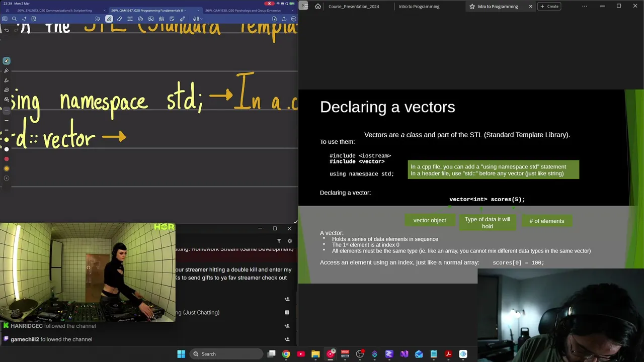Open Adobe Acrobat from the taskbar
The image size is (644, 362).
448,354
